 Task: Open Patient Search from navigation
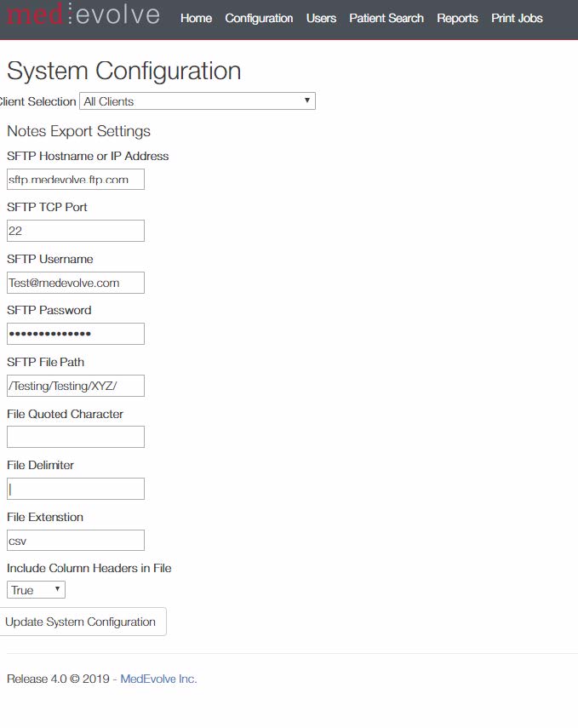point(386,18)
